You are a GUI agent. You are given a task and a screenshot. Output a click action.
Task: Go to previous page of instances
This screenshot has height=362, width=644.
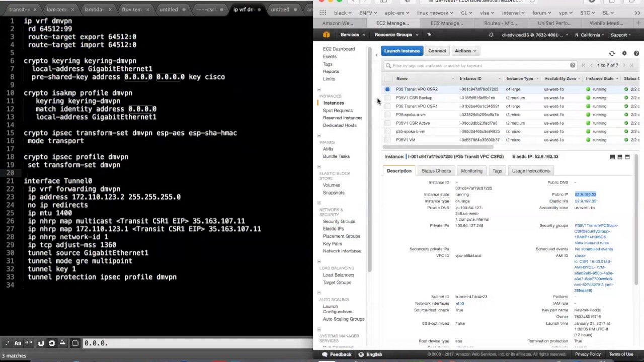[591, 65]
